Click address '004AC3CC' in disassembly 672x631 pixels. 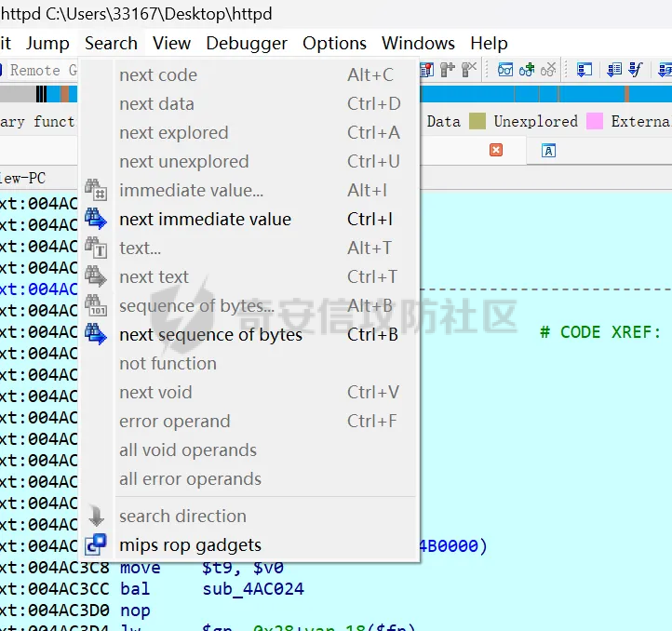(x=69, y=589)
